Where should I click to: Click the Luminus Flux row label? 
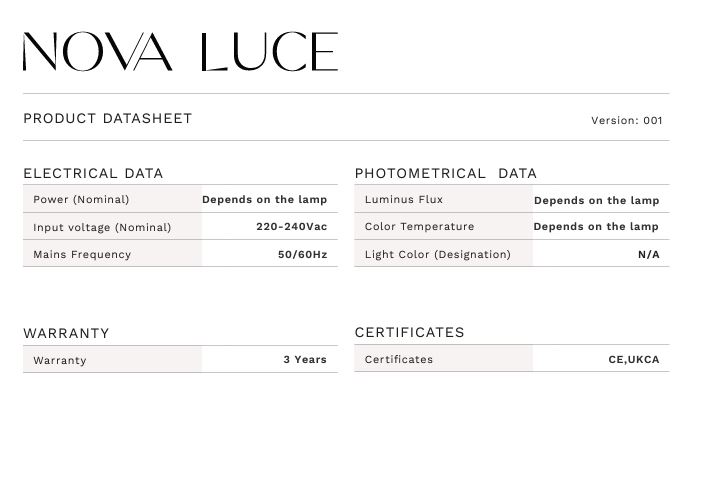pos(404,200)
